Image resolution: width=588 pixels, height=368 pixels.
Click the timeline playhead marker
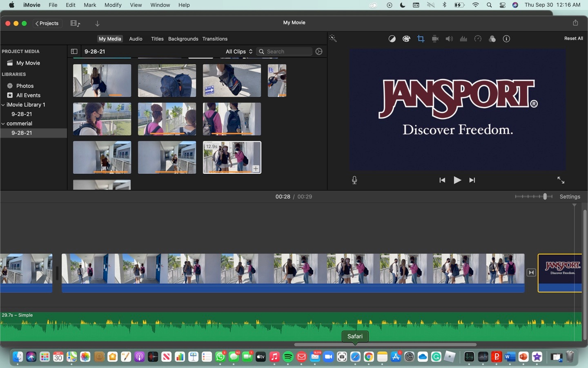575,205
